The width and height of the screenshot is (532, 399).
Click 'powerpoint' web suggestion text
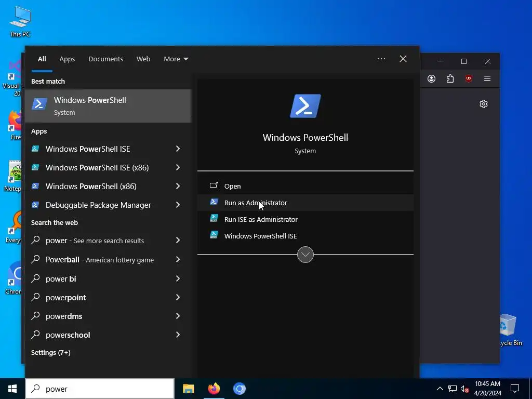66,298
